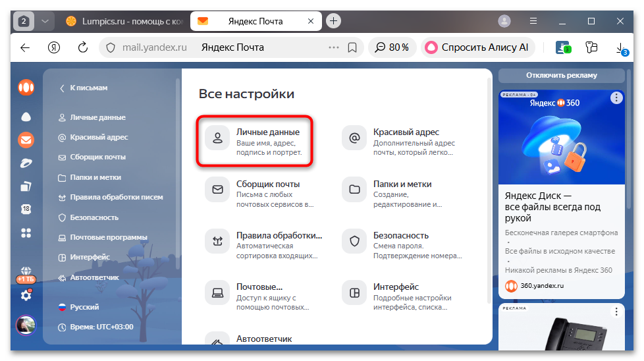Click Яндекс Диск ad headline text
Viewport: 644px width, 361px height.
coord(553,207)
